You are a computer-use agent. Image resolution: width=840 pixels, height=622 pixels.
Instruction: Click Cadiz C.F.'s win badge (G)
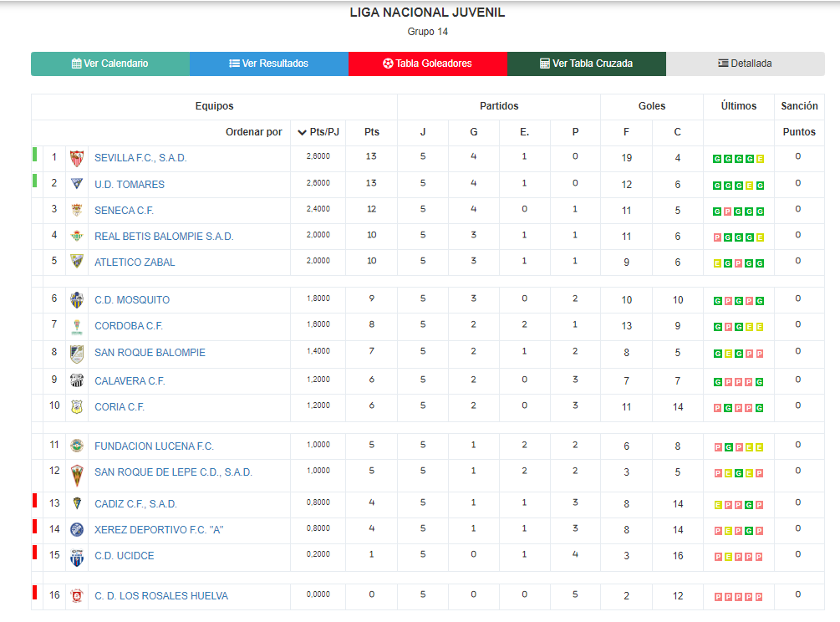pos(749,505)
